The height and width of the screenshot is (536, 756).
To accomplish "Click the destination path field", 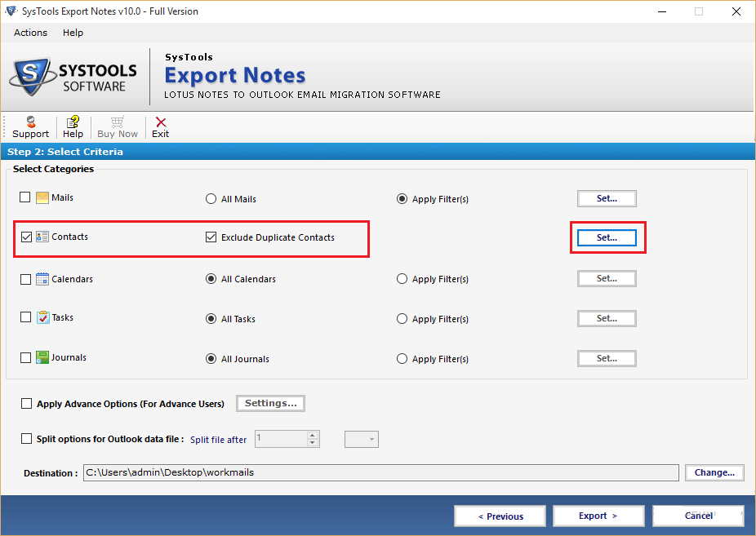I will (x=380, y=473).
